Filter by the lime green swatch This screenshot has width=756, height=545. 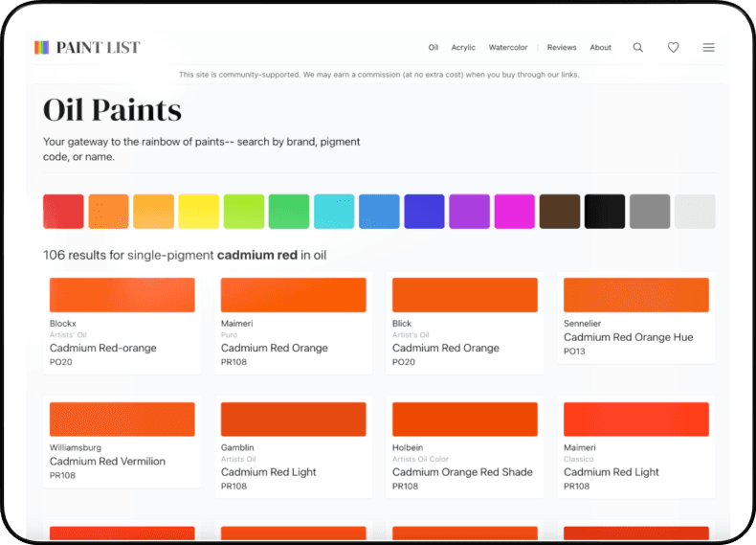[x=244, y=212]
